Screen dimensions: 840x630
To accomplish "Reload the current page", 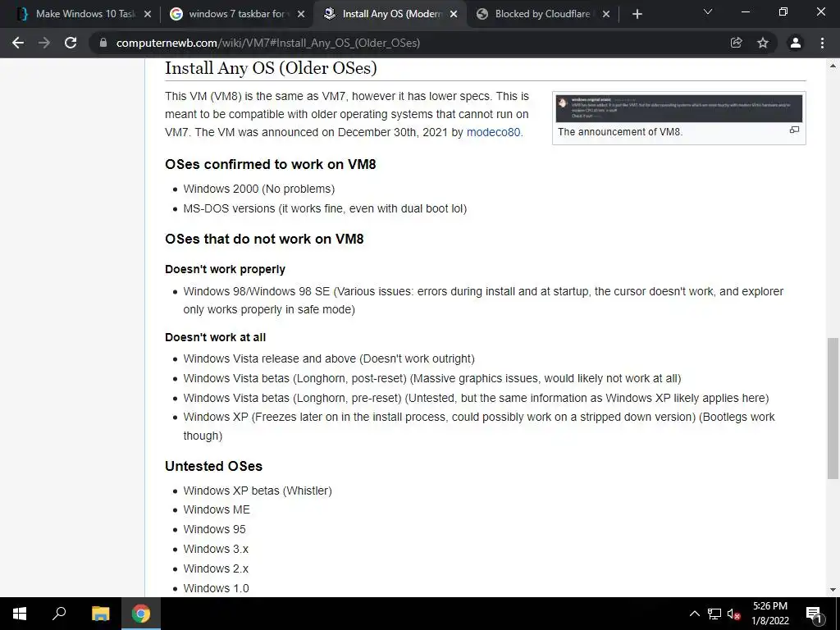I will pos(71,43).
